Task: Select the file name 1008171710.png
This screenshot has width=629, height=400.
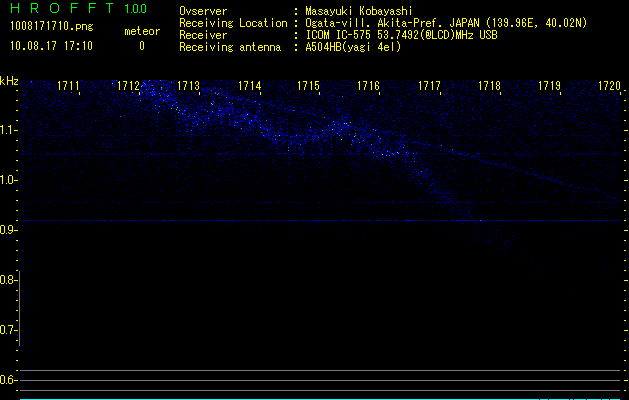Action: point(52,27)
